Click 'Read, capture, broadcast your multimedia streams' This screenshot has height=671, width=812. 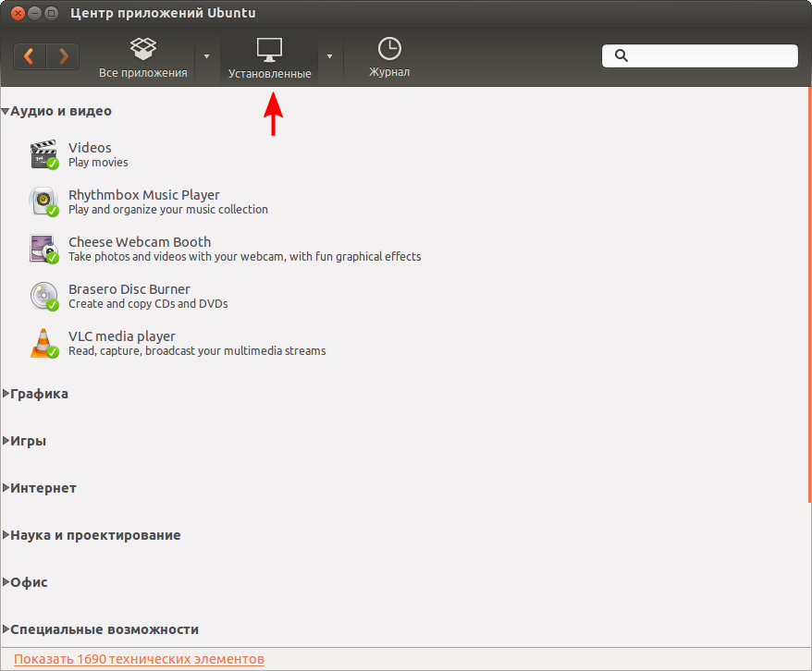(x=197, y=351)
